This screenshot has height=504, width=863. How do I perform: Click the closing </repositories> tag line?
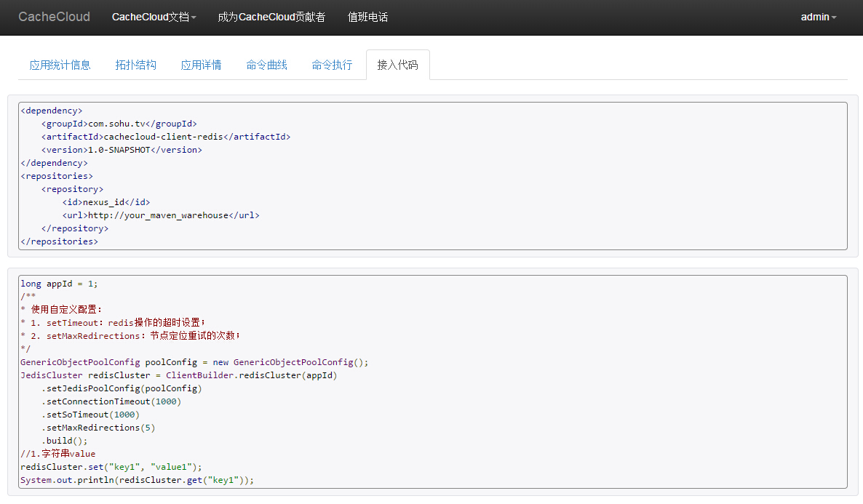(x=60, y=241)
